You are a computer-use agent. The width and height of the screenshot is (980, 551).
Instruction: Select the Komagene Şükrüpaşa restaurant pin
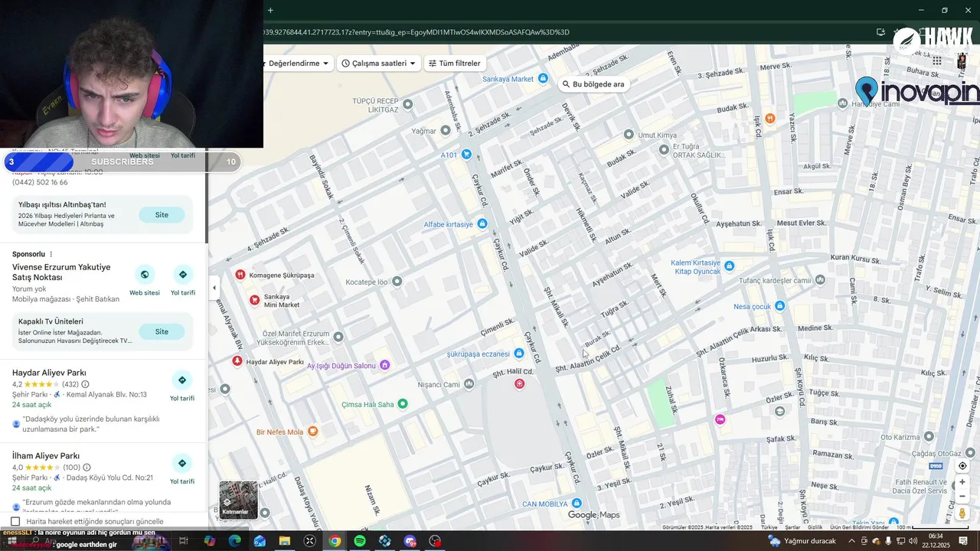click(x=240, y=275)
